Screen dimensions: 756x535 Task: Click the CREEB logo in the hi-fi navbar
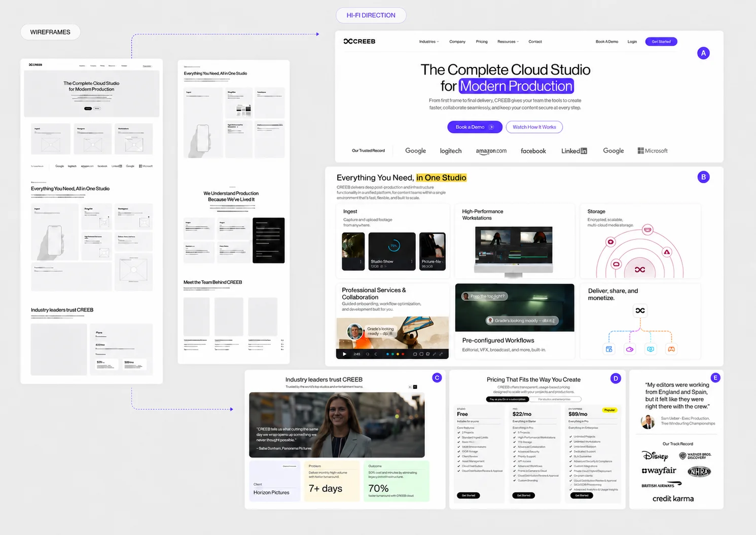359,42
